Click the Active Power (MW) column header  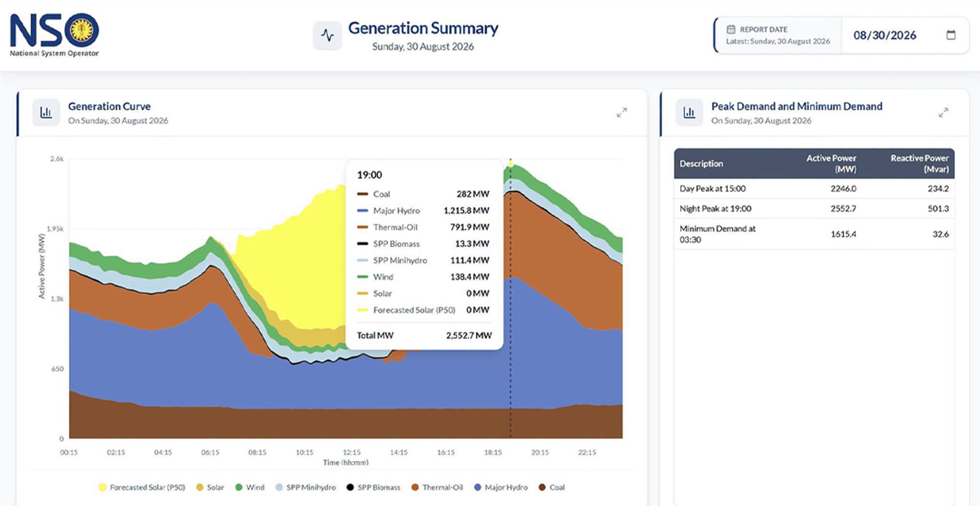tap(832, 164)
